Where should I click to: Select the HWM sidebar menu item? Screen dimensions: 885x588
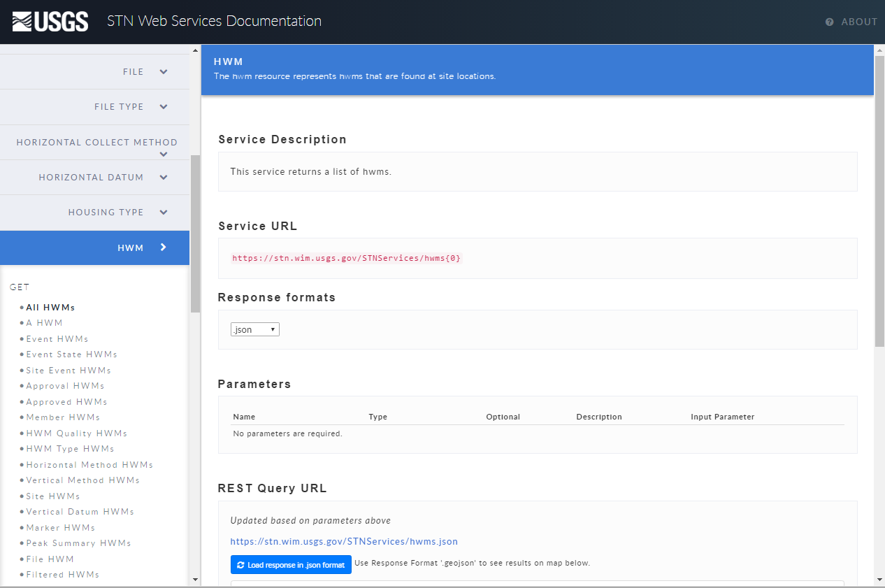131,248
